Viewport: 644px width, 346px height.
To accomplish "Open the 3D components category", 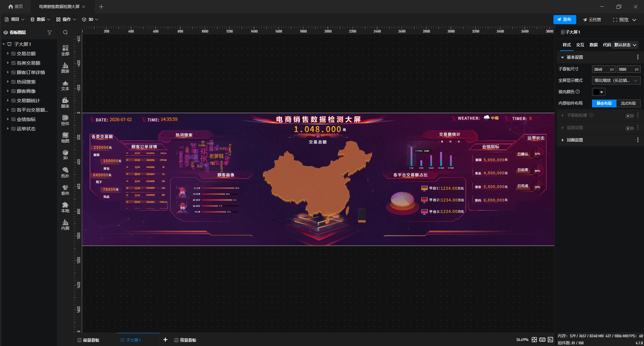I will [x=65, y=155].
